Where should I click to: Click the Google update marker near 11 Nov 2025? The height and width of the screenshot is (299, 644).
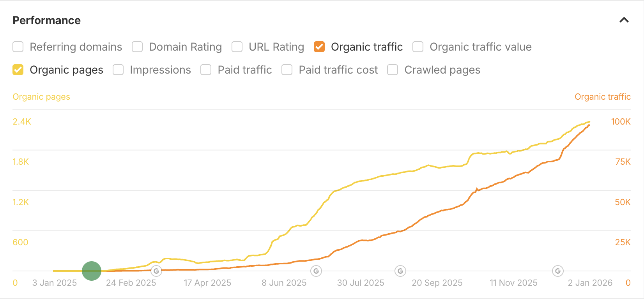[x=558, y=271]
